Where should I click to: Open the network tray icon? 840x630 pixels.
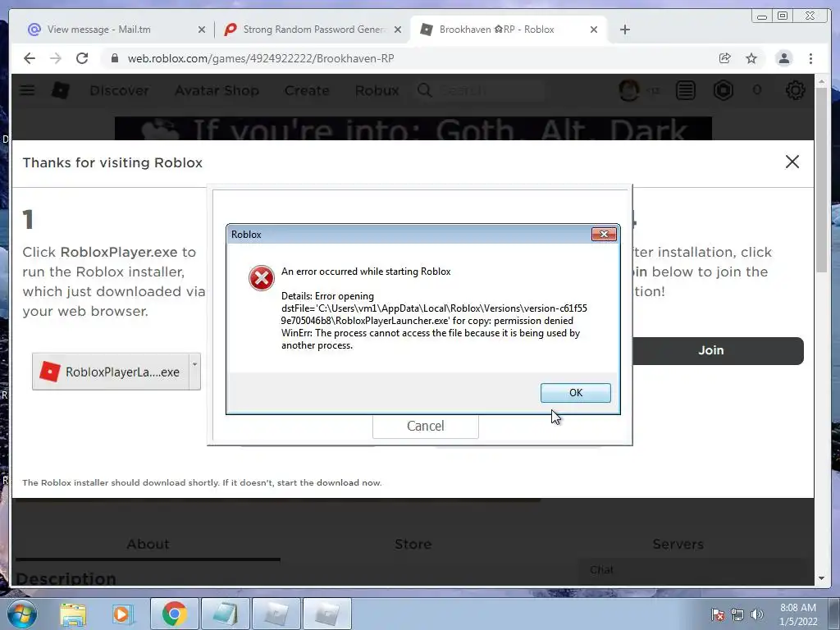(x=737, y=615)
